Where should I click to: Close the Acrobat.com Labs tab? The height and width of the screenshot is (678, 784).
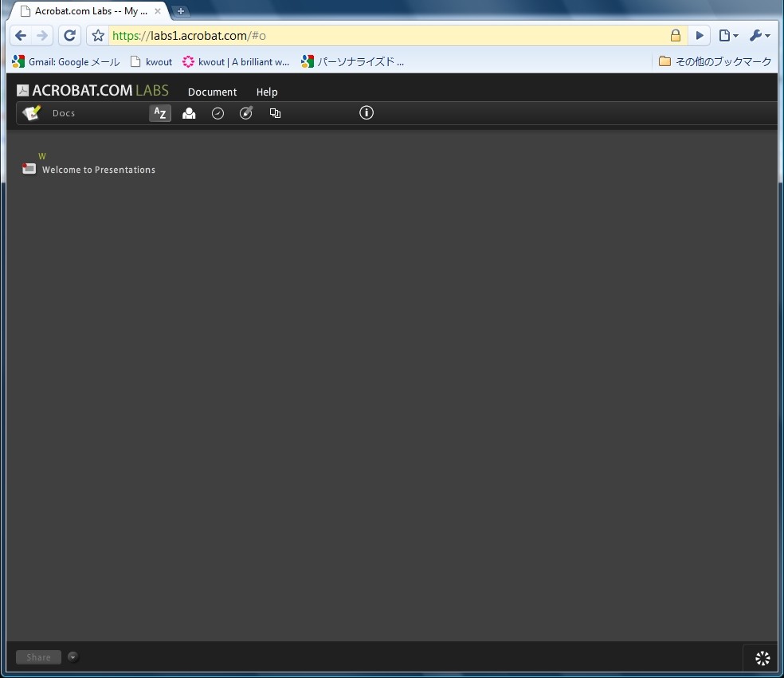(x=158, y=11)
